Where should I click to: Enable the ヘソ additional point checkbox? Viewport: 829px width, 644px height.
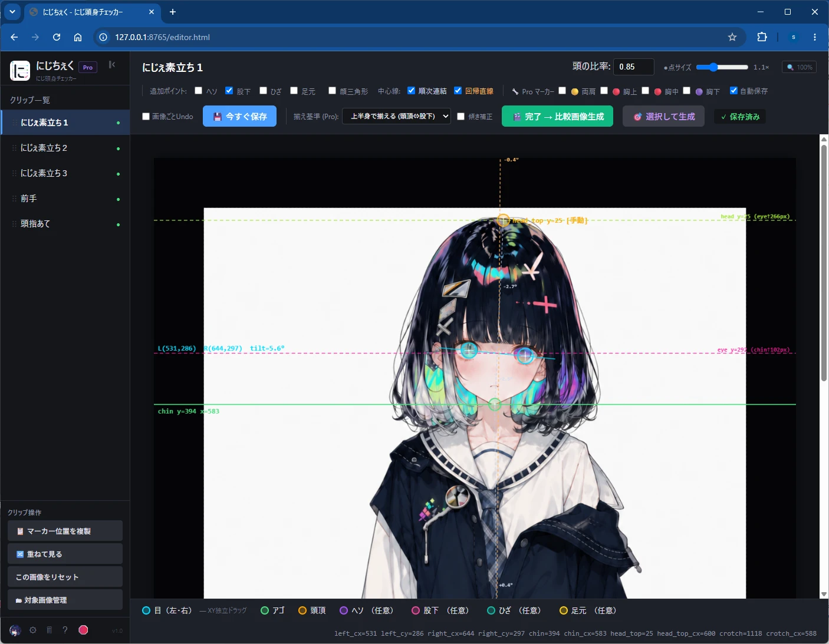(x=199, y=91)
